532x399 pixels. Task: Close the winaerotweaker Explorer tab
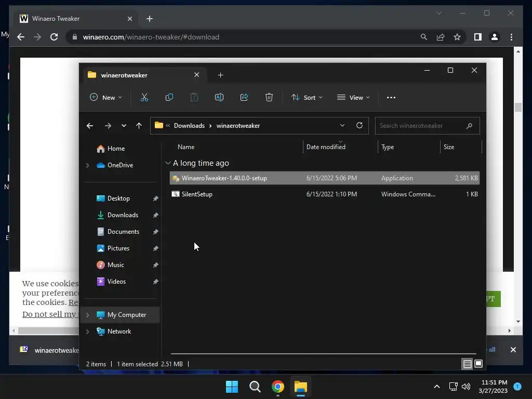(197, 75)
